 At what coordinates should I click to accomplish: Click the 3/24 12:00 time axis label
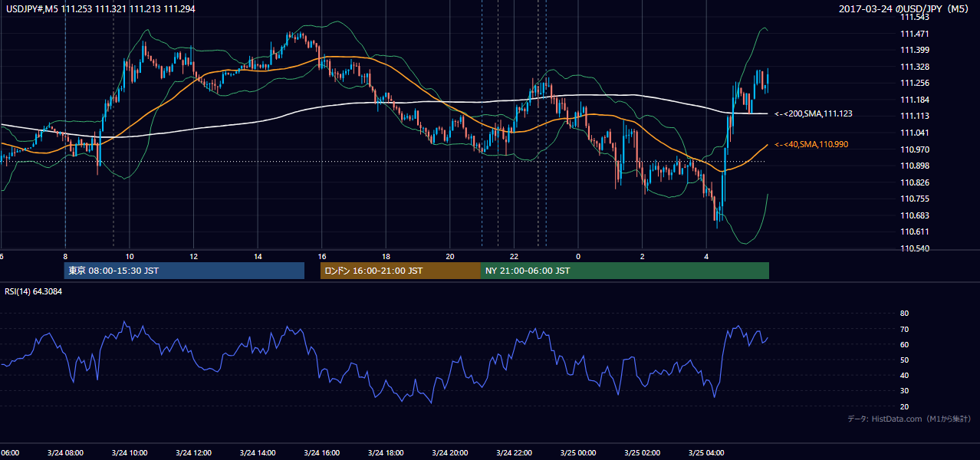pyautogui.click(x=193, y=452)
